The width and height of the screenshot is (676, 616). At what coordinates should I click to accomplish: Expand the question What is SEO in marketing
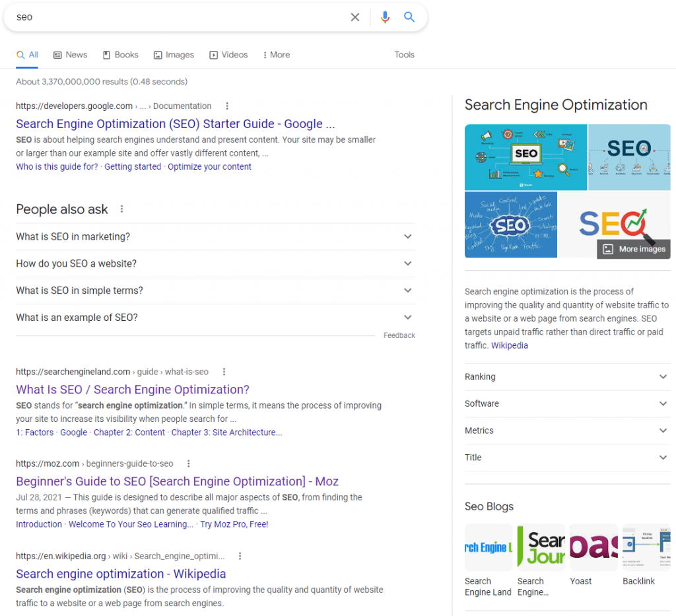(407, 237)
